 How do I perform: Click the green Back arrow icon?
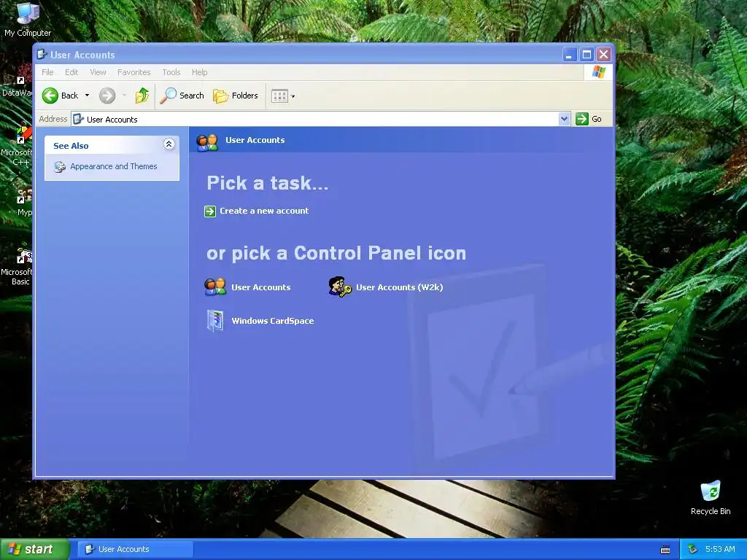pos(50,96)
